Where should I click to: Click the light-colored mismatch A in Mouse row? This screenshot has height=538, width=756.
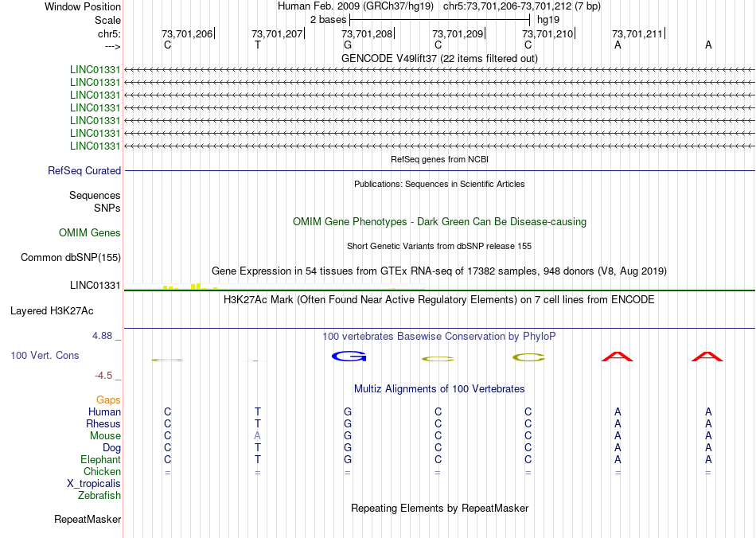tap(258, 436)
